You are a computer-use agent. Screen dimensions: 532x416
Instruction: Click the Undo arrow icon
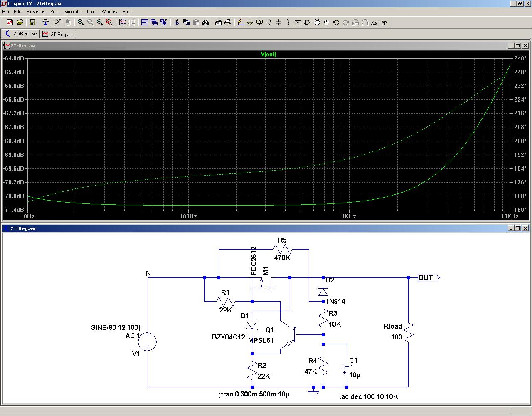point(336,22)
